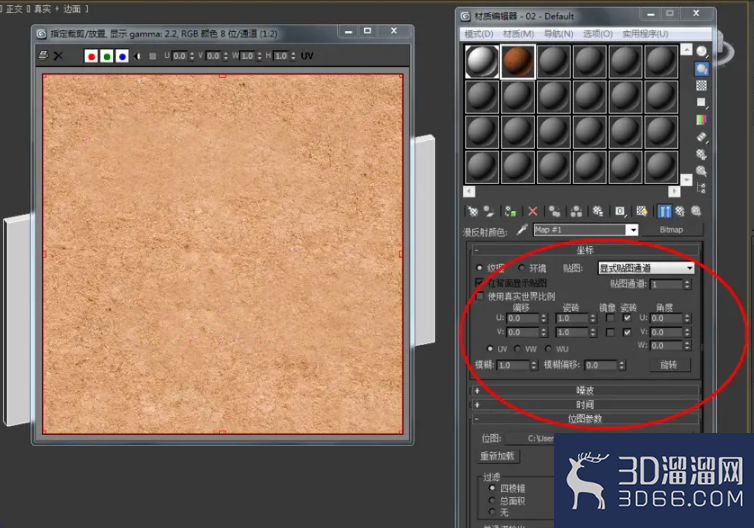The width and height of the screenshot is (754, 528).
Task: Click the Make Material Copy icon
Action: point(554,211)
